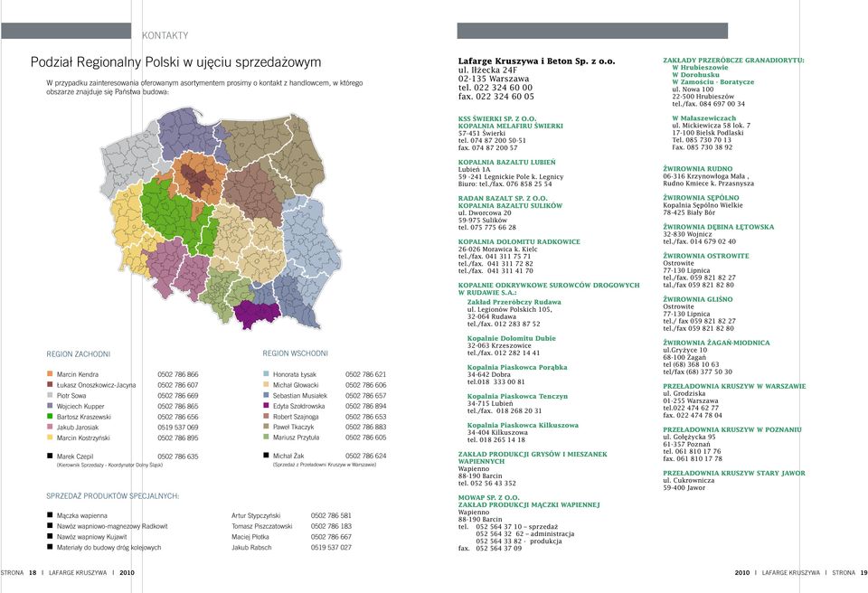Click 'KOPALNIA MELAFIRU ŚWIERKI' heading
This screenshot has width=868, height=593.
coord(510,126)
